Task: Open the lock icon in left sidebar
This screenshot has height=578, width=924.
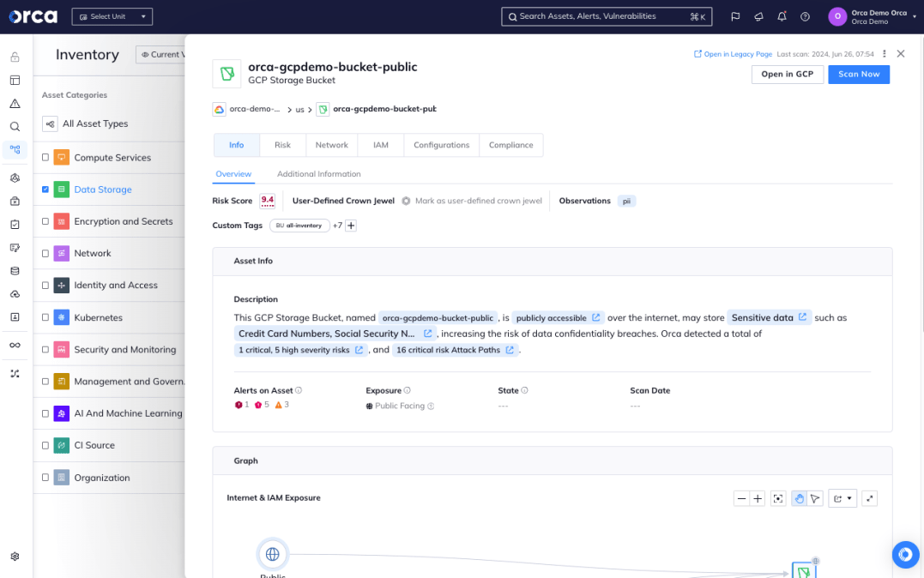Action: point(15,57)
